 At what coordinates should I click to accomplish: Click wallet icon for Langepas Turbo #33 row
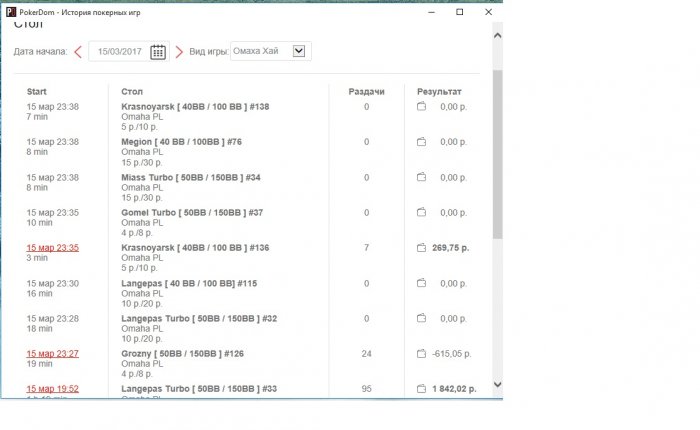(421, 389)
